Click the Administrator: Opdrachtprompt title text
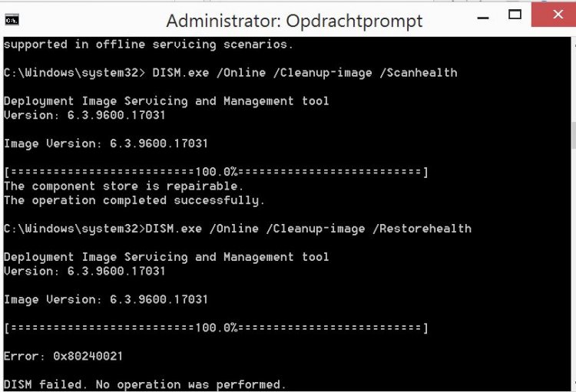Image resolution: width=576 pixels, height=392 pixels. pos(294,21)
